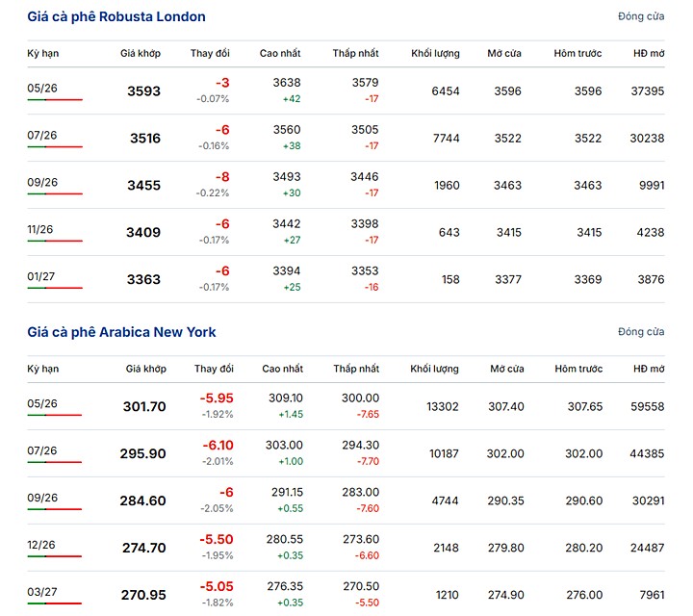Image resolution: width=693 pixels, height=616 pixels.
Task: Click Cao nhất header in Arabica table
Action: [281, 369]
